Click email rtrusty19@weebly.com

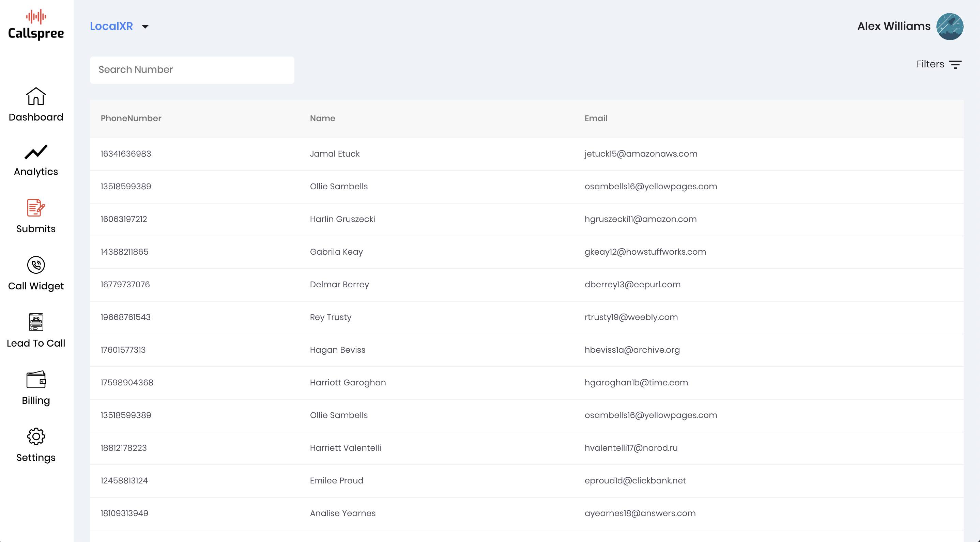click(x=631, y=317)
